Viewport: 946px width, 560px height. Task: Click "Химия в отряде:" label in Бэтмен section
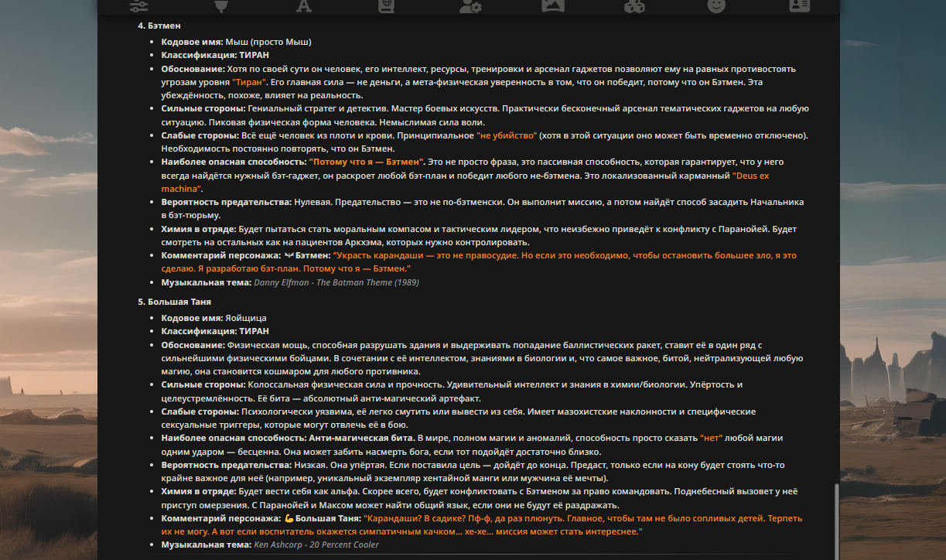coord(200,229)
